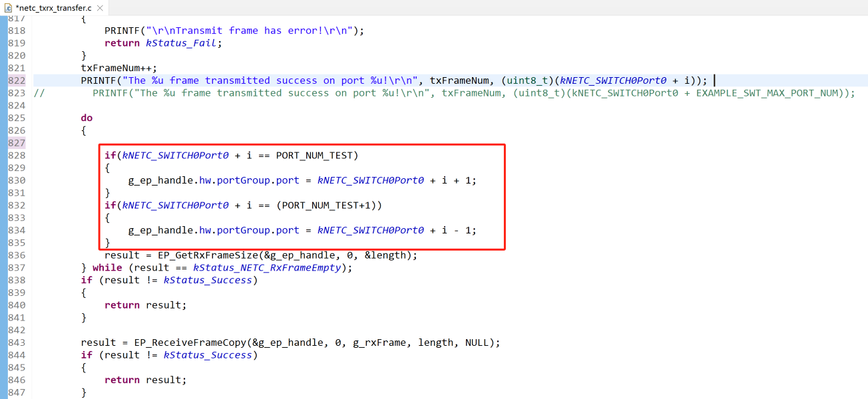Screen dimensions: 868x399
Task: Click the marker bar beside line 828
Action: (3, 156)
